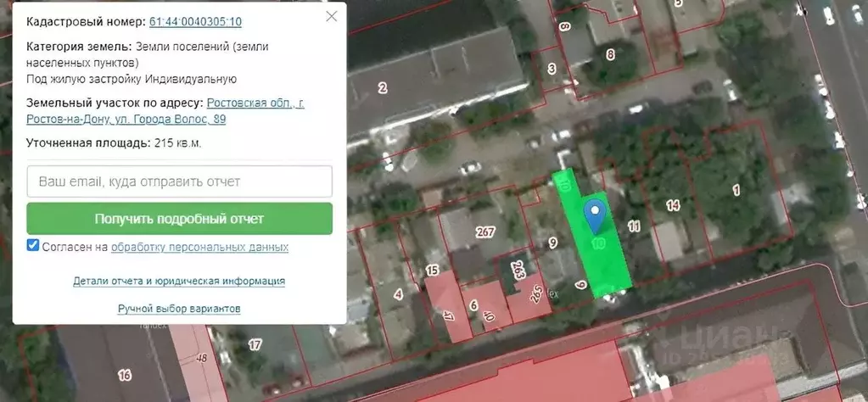
Task: Select parcel labeled 16 on map
Action: click(125, 376)
